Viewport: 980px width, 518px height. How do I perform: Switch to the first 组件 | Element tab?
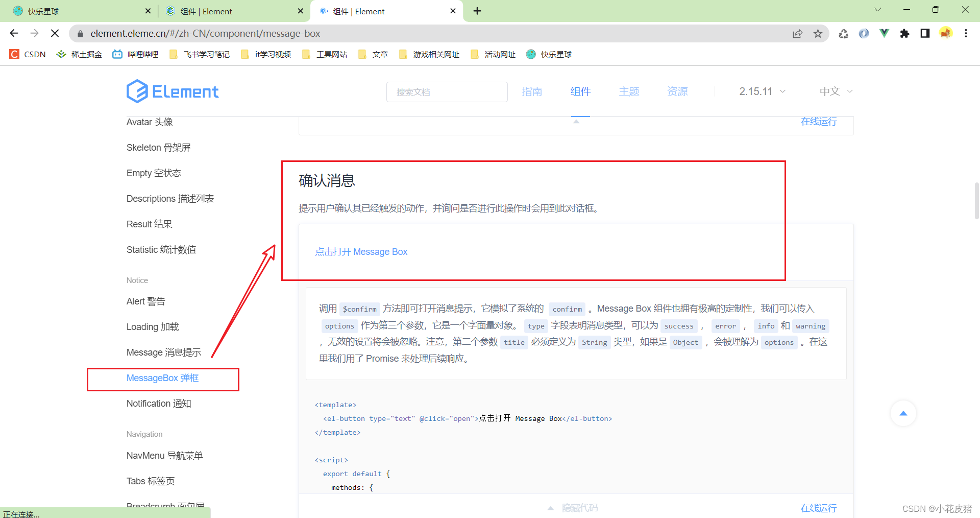(x=234, y=11)
